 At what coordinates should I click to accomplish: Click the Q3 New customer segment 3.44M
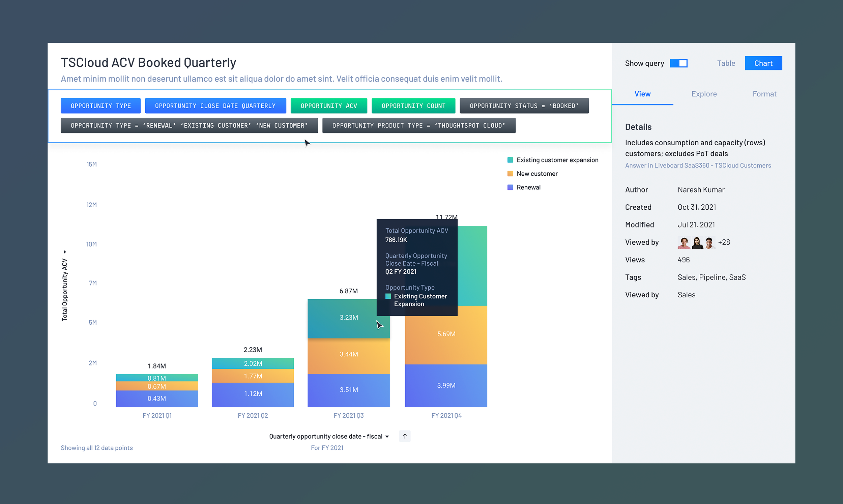click(348, 356)
